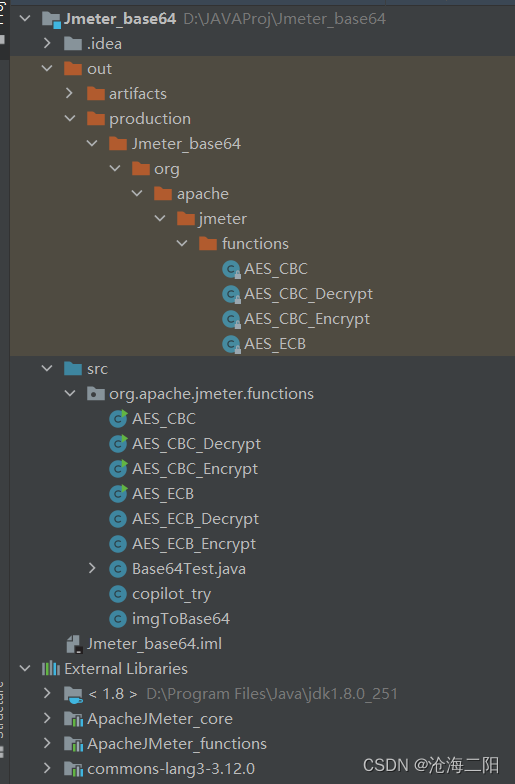Collapse the orange Jmeter_base64 output folder
This screenshot has height=784, width=515.
tap(92, 144)
